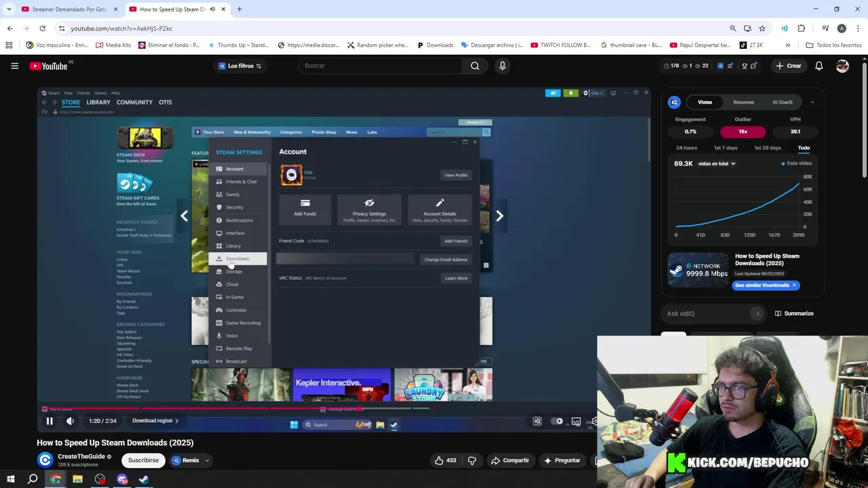Expand the Remix dropdown arrow
The width and height of the screenshot is (868, 488).
(x=207, y=460)
